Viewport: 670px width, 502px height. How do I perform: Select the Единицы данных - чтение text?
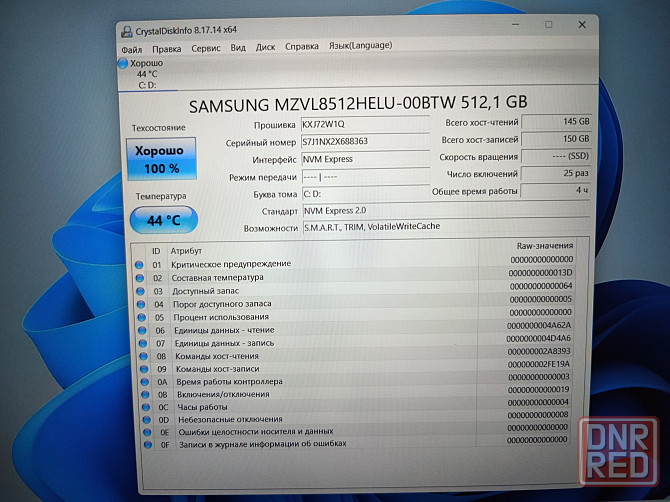tap(224, 330)
